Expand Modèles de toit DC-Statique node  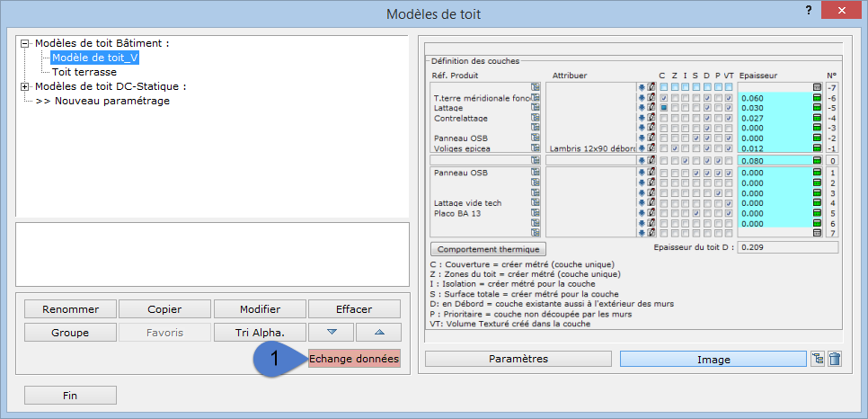[x=25, y=86]
